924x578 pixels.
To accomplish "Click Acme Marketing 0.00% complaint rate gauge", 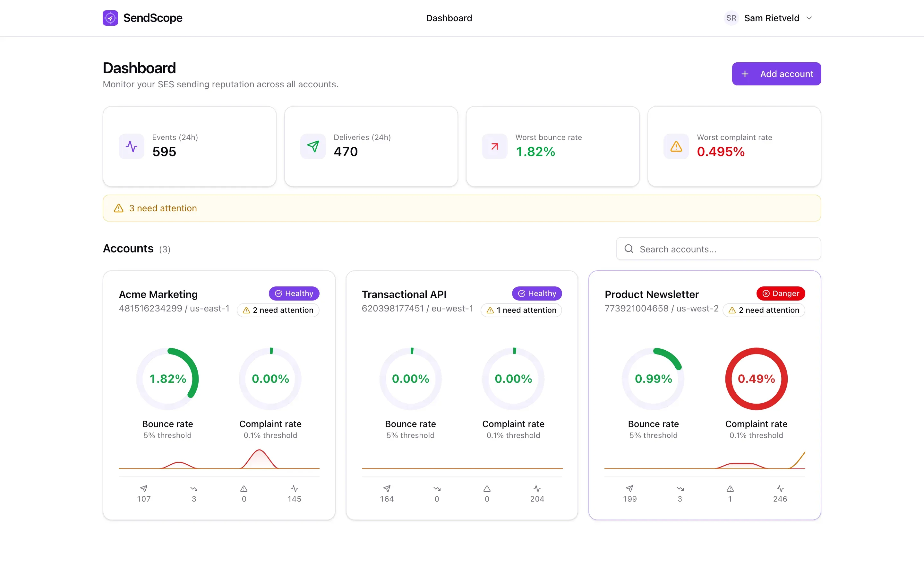I will [x=270, y=379].
